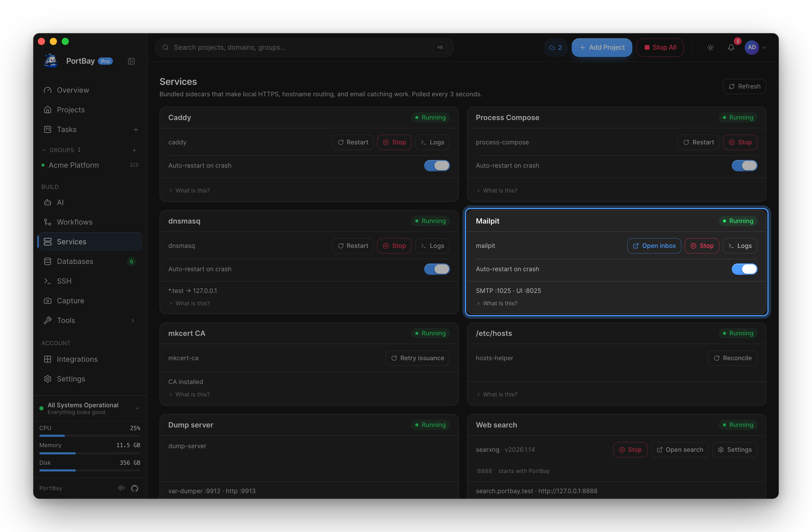Open AD user avatar
812x532 pixels.
[x=752, y=47]
